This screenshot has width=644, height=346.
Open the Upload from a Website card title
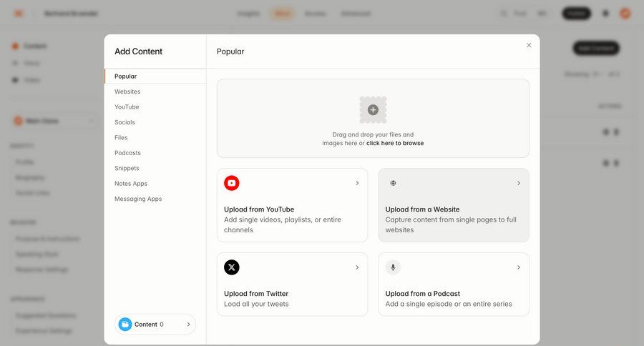422,209
